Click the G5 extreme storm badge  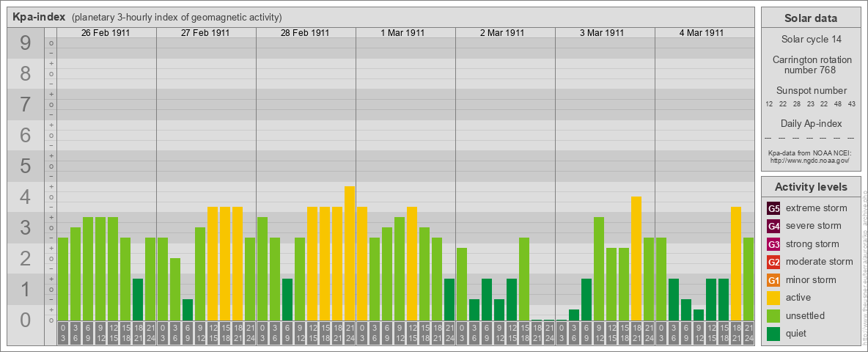[773, 208]
